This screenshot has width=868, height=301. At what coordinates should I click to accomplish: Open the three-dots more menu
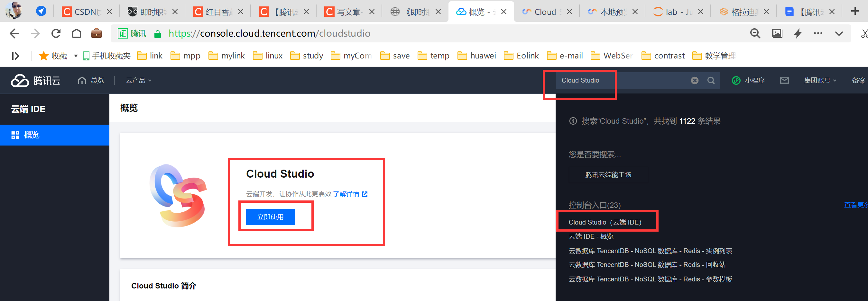point(818,33)
